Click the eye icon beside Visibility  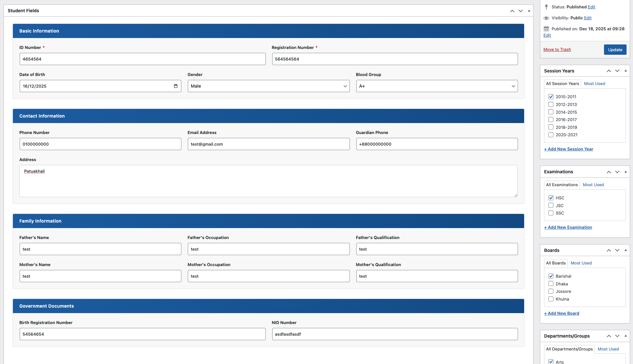coord(546,18)
